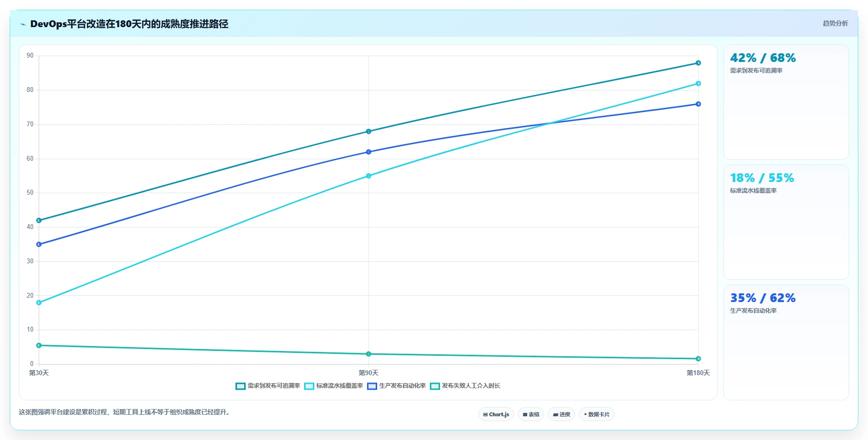Click the 表格 tag
The width and height of the screenshot is (868, 440).
531,414
